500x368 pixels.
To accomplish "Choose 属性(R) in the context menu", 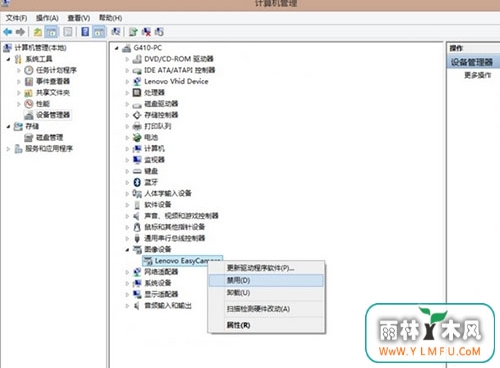I will [x=238, y=325].
